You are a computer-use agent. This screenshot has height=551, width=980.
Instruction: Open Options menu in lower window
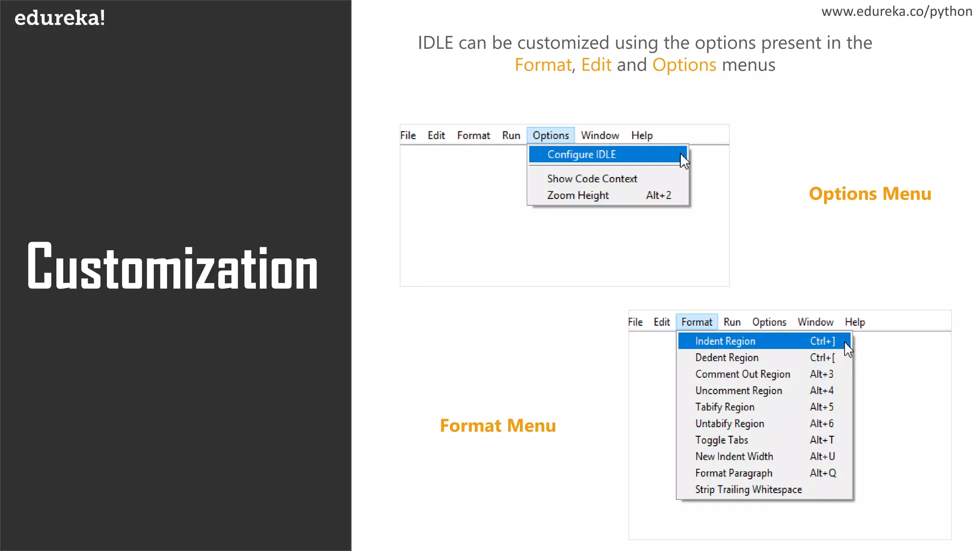(769, 322)
